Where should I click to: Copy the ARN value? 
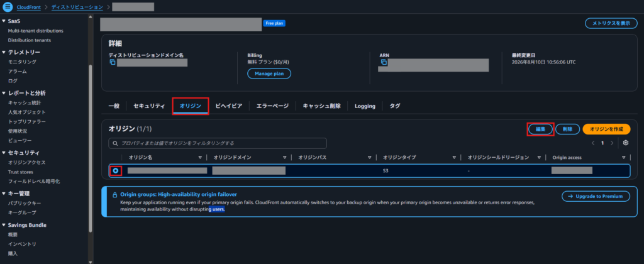click(384, 62)
